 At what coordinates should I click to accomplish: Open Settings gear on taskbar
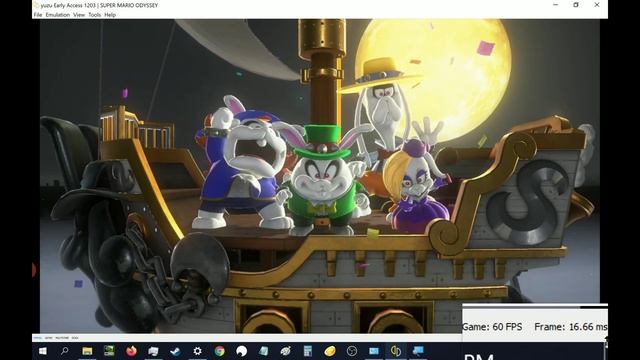[198, 351]
